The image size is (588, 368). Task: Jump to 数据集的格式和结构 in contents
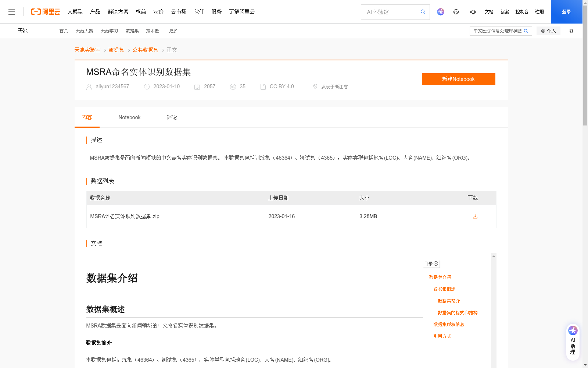tap(458, 313)
